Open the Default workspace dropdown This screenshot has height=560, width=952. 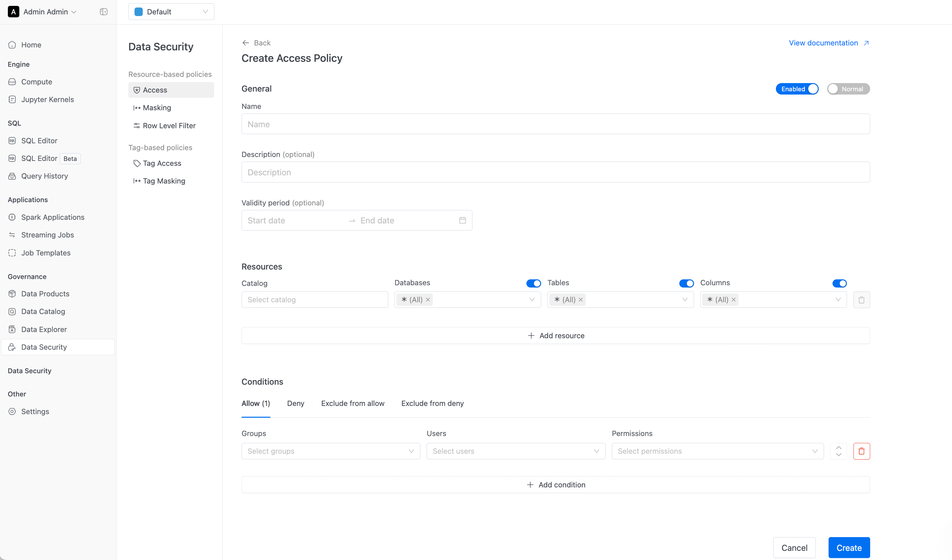coord(171,12)
